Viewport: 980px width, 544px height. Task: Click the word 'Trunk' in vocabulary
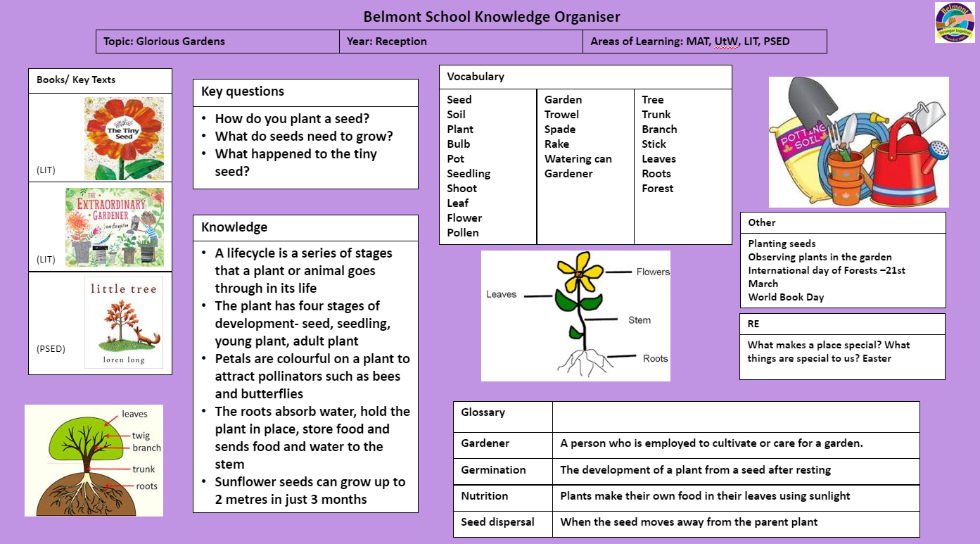tap(656, 115)
